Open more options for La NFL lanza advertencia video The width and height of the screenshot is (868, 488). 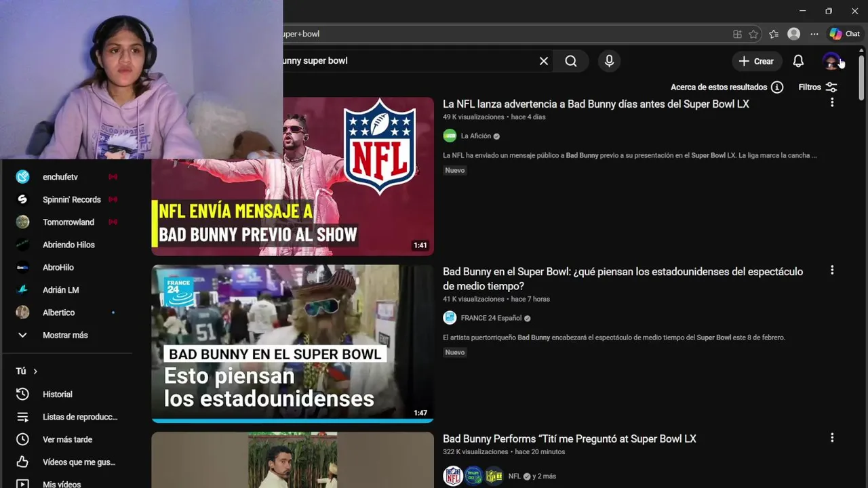tap(832, 102)
